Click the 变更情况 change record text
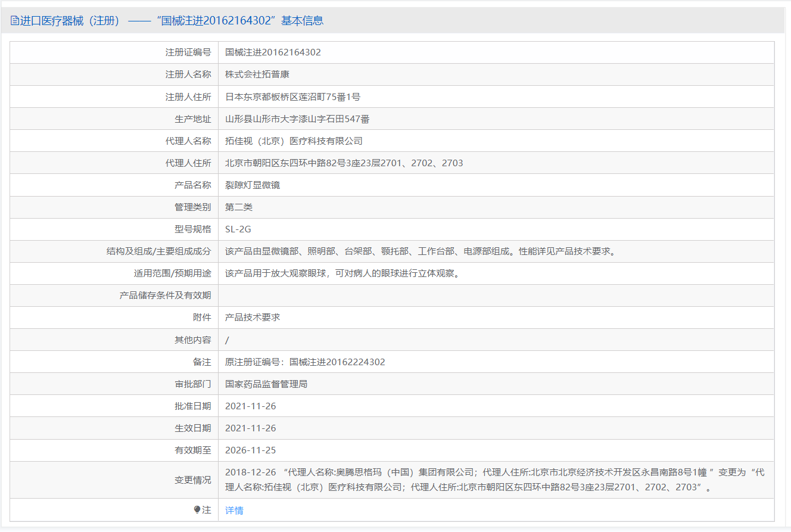This screenshot has height=532, width=791. [494, 480]
